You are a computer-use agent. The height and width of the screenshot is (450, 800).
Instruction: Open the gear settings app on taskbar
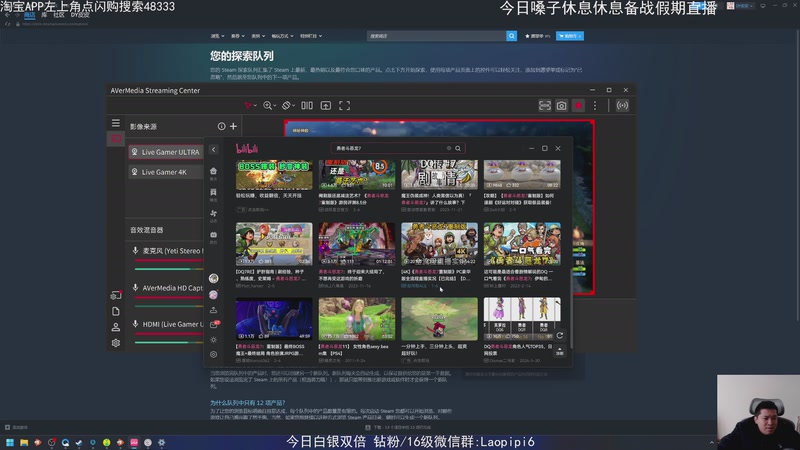point(162,442)
